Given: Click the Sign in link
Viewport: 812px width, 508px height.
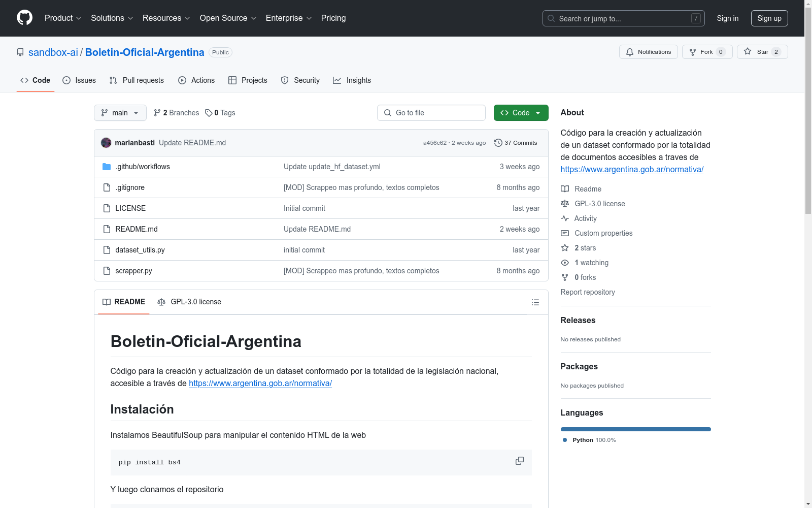Looking at the screenshot, I should click(728, 18).
